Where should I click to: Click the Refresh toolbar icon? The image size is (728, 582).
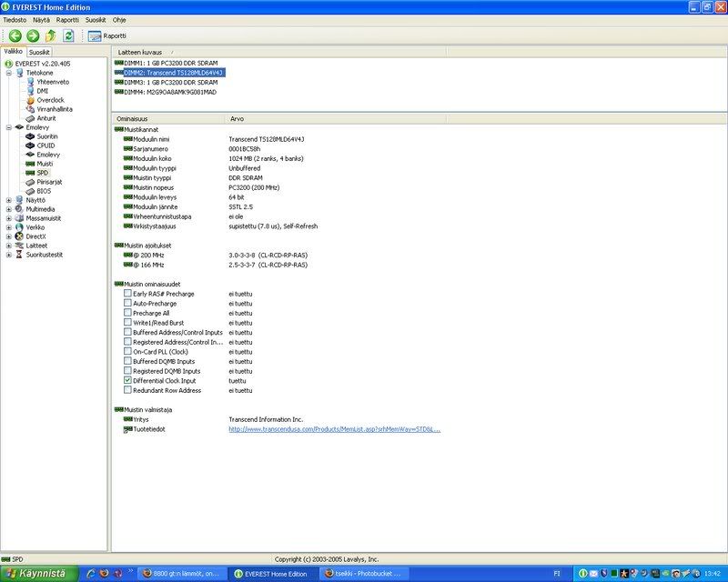[68, 35]
